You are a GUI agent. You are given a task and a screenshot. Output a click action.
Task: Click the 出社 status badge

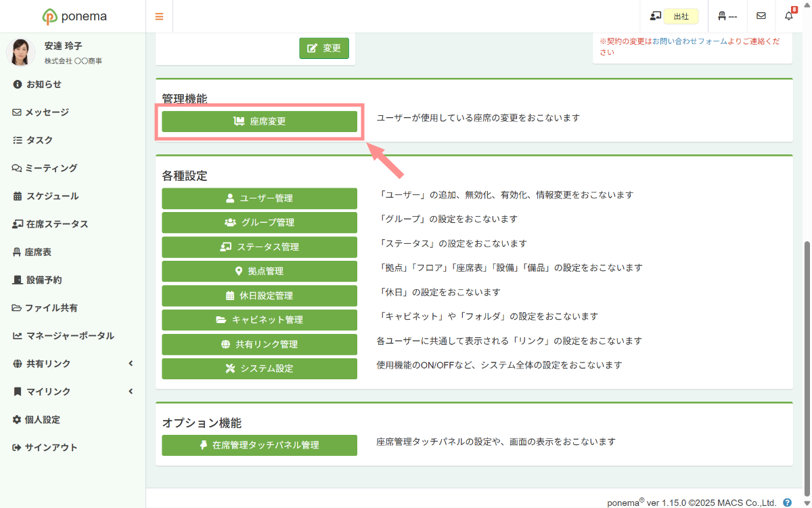[x=681, y=16]
